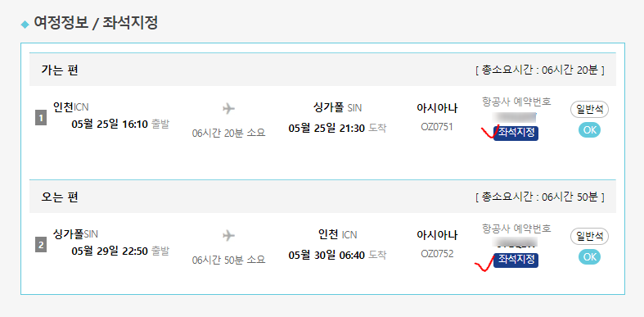Click the 일반석 label on the 오는 편 flight
644x317 pixels.
[x=589, y=237]
